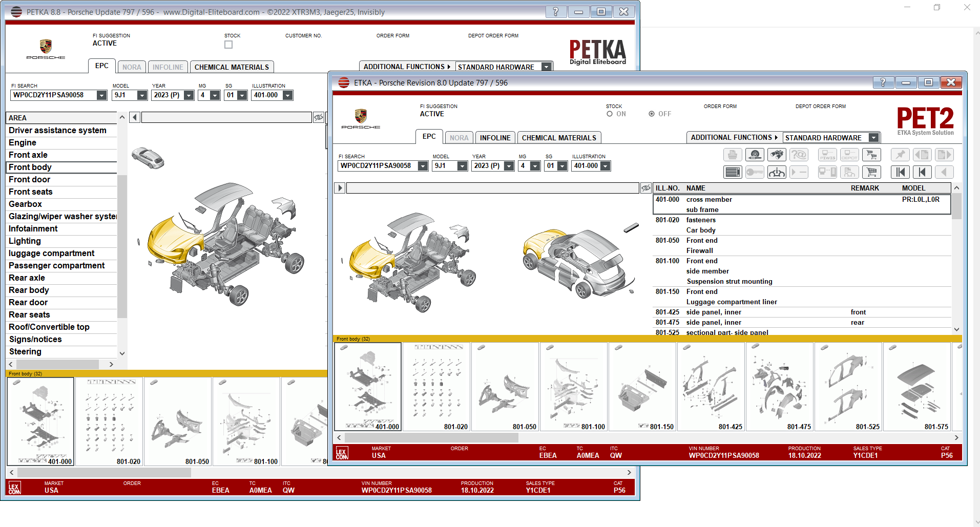Go to previous group with bar-arrow icon
980x527 pixels.
(x=922, y=172)
